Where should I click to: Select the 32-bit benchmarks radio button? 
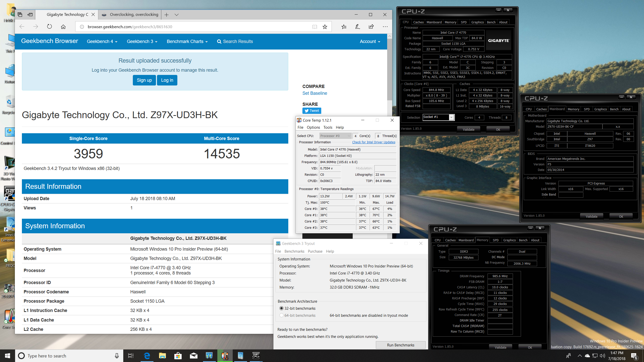pos(281,308)
